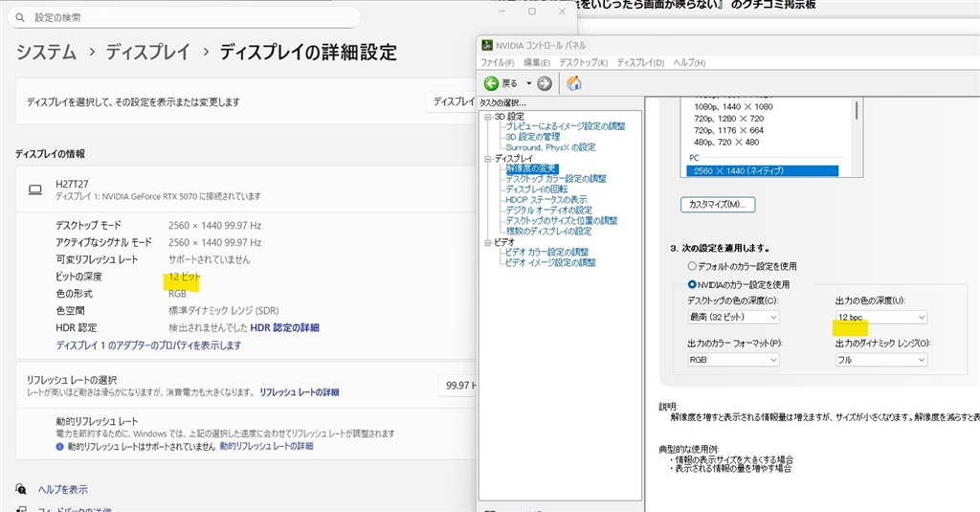This screenshot has width=980, height=512.
Task: Maximize the Settings window
Action: point(532,11)
